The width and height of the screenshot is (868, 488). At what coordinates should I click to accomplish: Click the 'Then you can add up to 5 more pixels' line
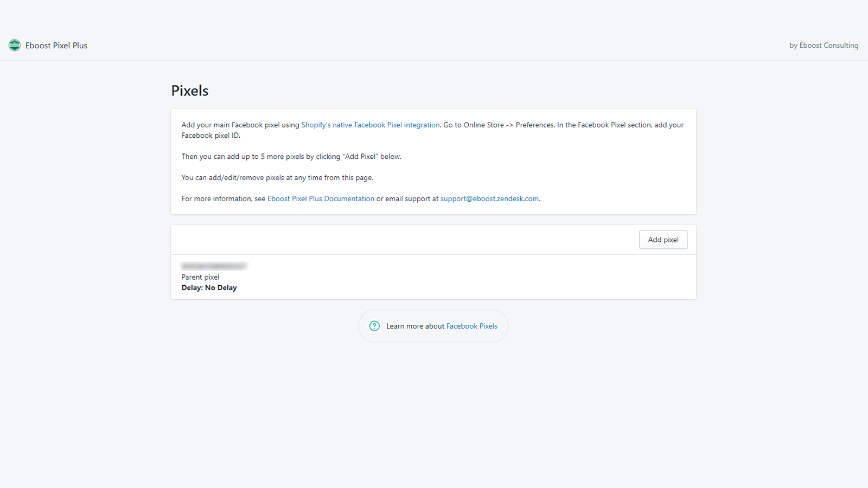[x=291, y=157]
